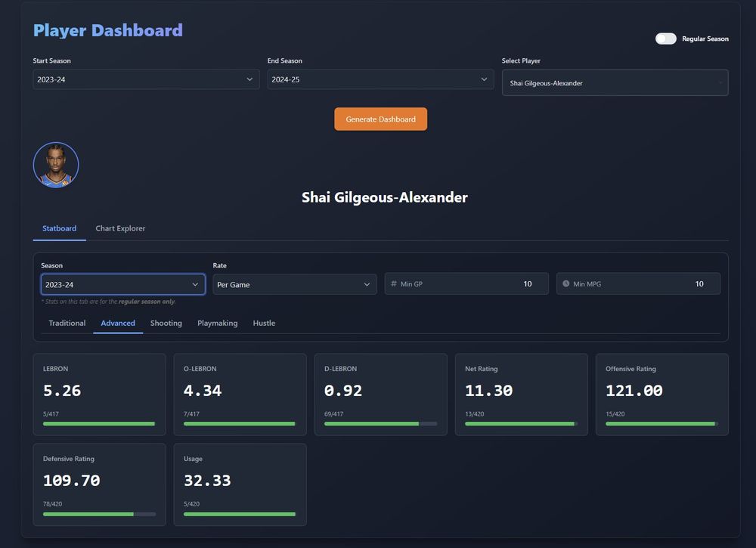Click the Rate field label
Screen dimensions: 756x548
tap(219, 265)
